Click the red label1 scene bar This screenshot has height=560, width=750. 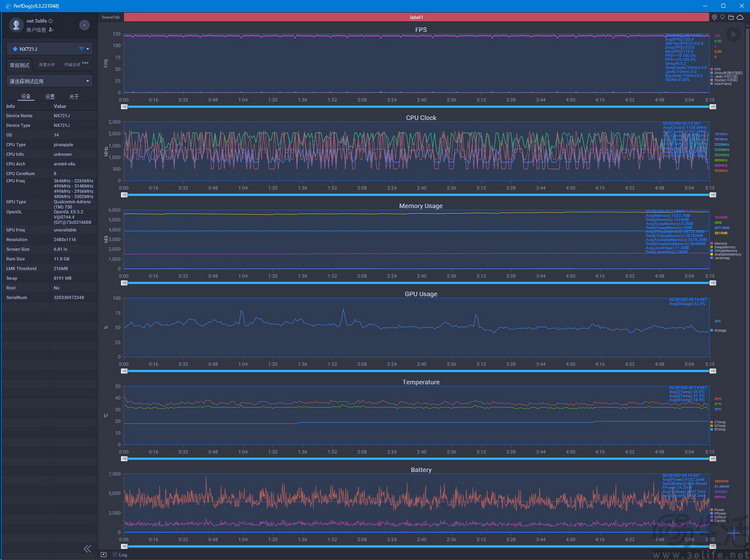pyautogui.click(x=416, y=17)
